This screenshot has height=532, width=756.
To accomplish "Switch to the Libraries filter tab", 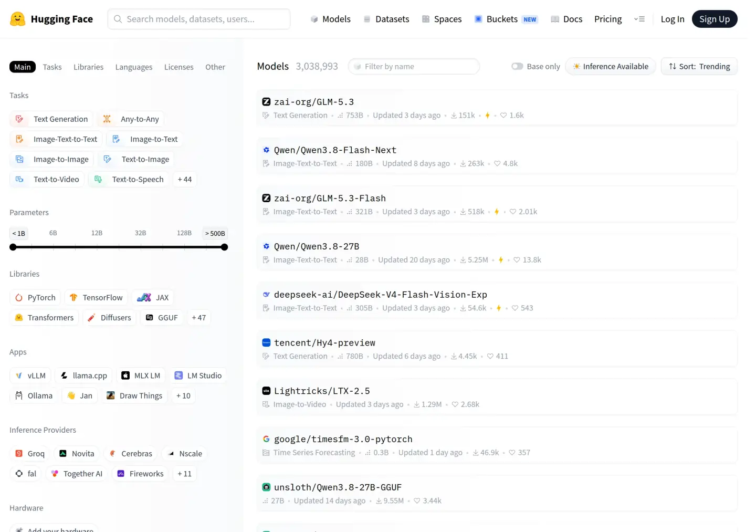I will (88, 67).
